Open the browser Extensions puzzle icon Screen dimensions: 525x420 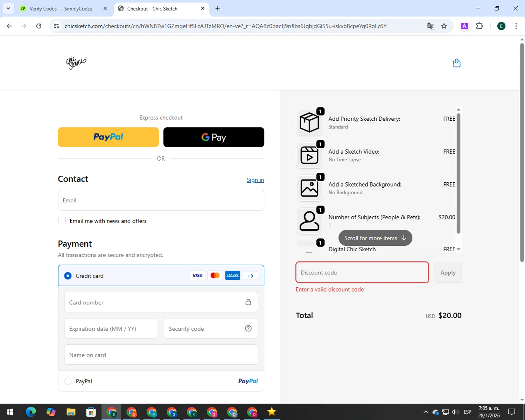point(479,26)
